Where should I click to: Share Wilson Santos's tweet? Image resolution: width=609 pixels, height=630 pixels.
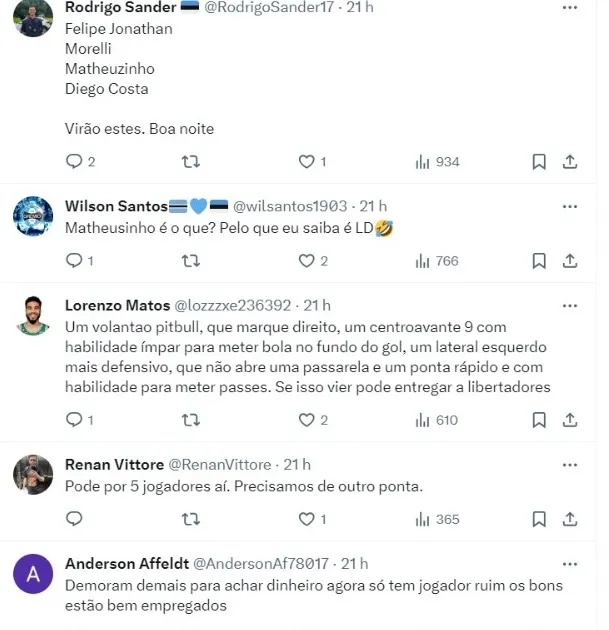(570, 261)
